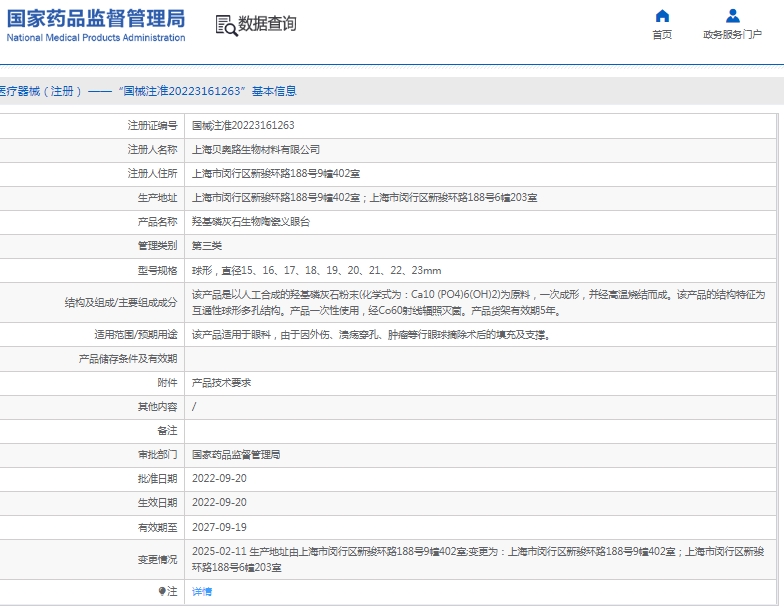
Task: Select the 2022-09-20 value in the 生效日期 row
Action: pos(220,502)
